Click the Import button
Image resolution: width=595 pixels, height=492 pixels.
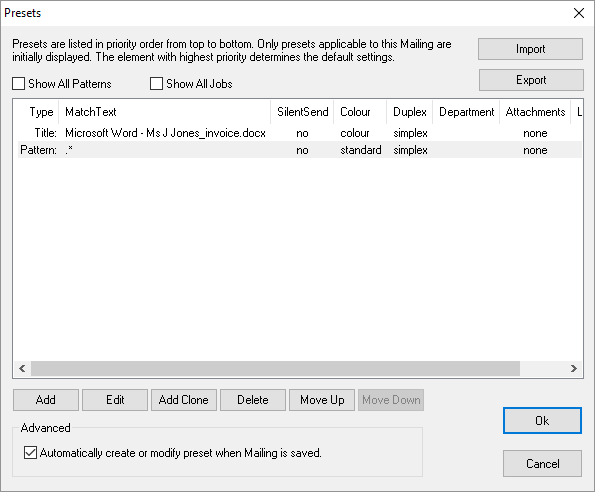530,49
